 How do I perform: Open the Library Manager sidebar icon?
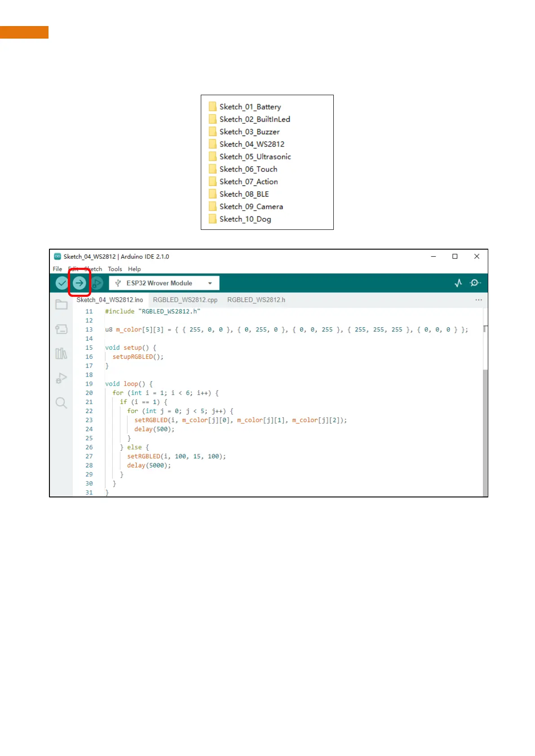click(61, 353)
